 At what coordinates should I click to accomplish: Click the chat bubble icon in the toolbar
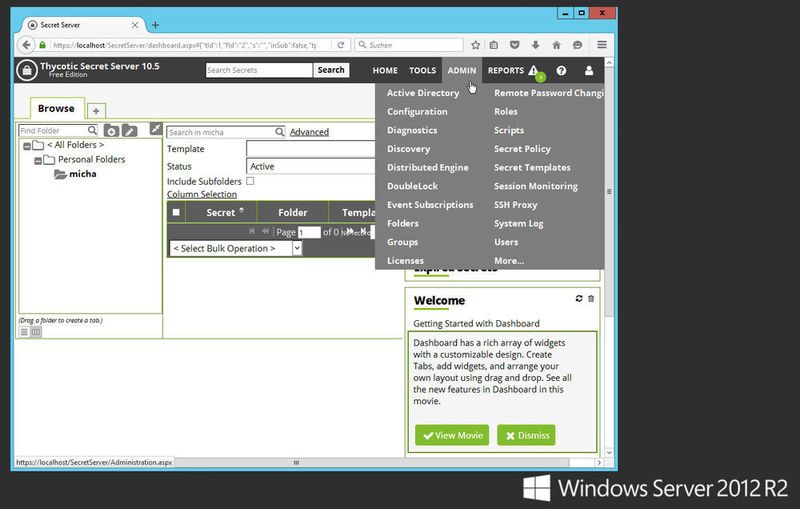point(577,45)
